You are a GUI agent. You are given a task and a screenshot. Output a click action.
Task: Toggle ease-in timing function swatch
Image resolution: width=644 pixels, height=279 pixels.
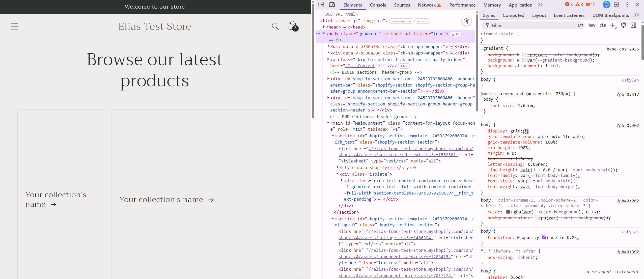(544, 237)
